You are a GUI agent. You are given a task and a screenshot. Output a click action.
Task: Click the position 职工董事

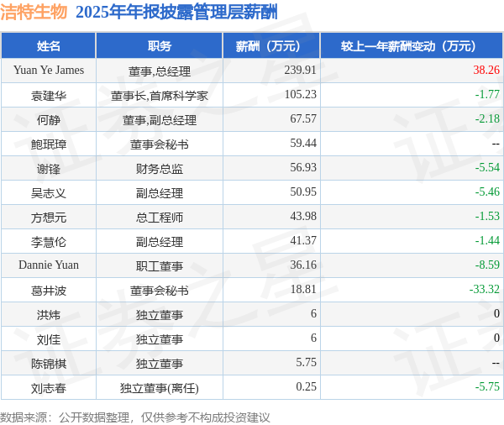pyautogui.click(x=160, y=266)
